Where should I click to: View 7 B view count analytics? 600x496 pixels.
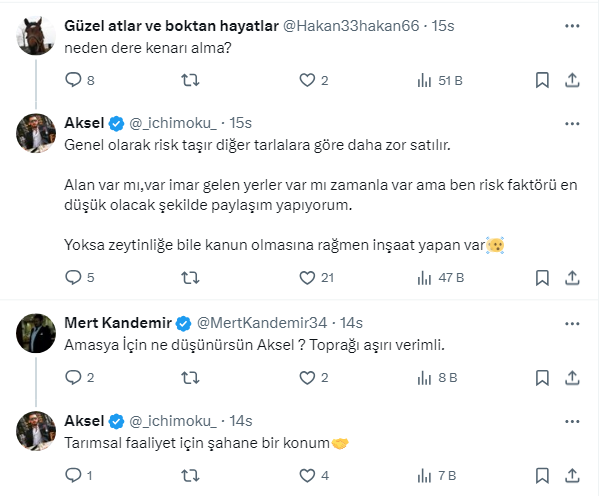436,476
